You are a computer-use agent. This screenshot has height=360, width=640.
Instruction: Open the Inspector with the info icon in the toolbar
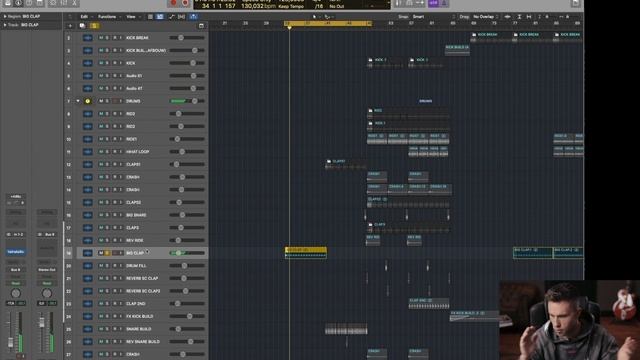(x=18, y=3)
